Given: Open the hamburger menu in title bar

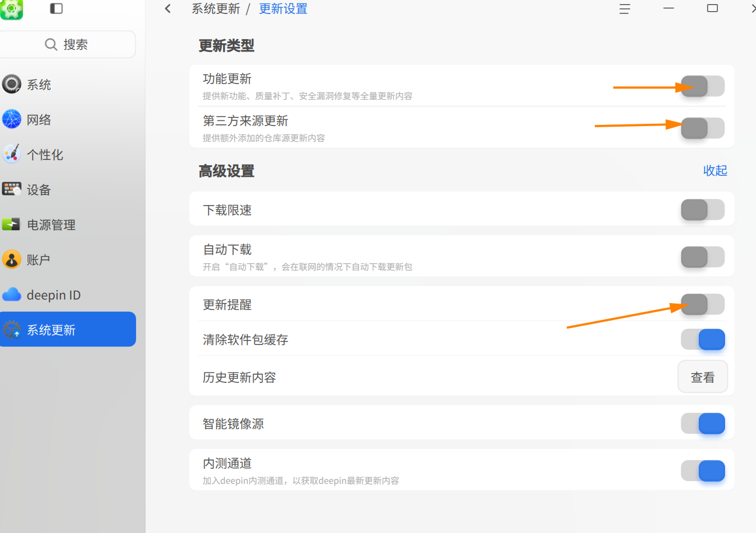Looking at the screenshot, I should click(625, 9).
